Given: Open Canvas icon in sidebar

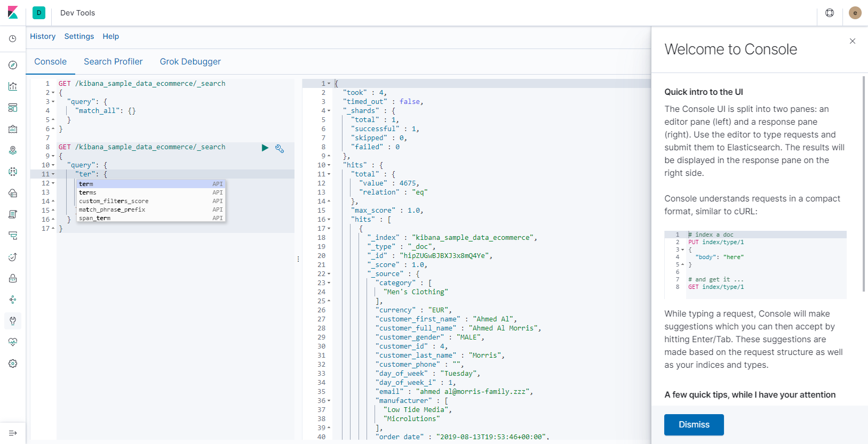Looking at the screenshot, I should [x=13, y=129].
